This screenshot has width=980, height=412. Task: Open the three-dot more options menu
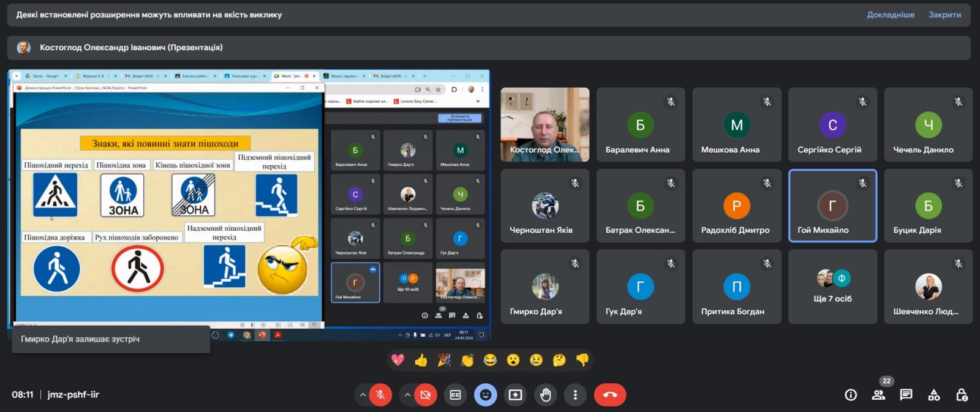click(575, 395)
